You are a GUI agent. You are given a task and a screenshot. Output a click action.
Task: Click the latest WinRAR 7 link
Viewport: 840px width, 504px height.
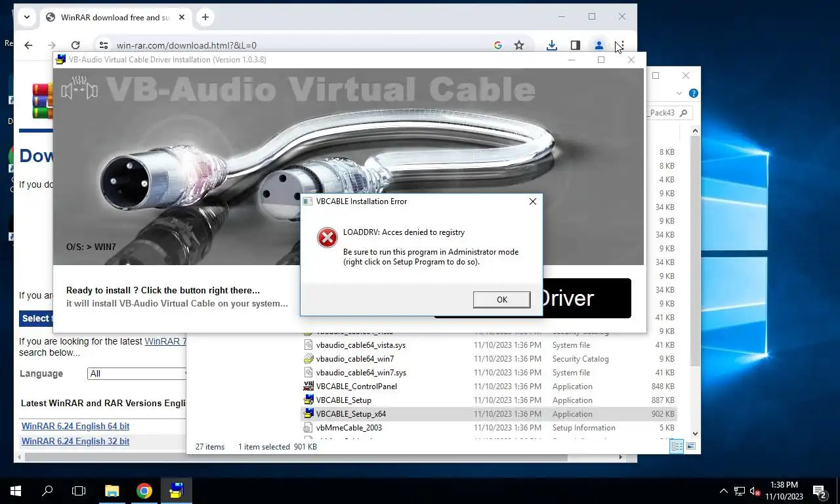click(165, 341)
